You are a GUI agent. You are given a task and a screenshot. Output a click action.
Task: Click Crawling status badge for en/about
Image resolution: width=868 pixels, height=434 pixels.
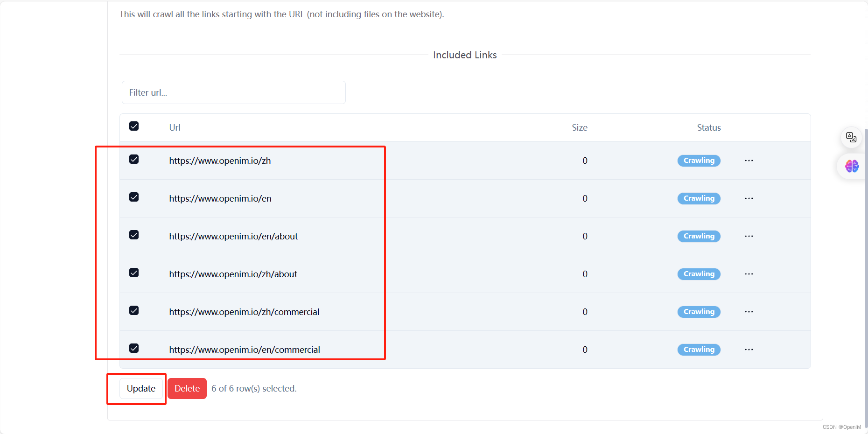[x=699, y=236]
